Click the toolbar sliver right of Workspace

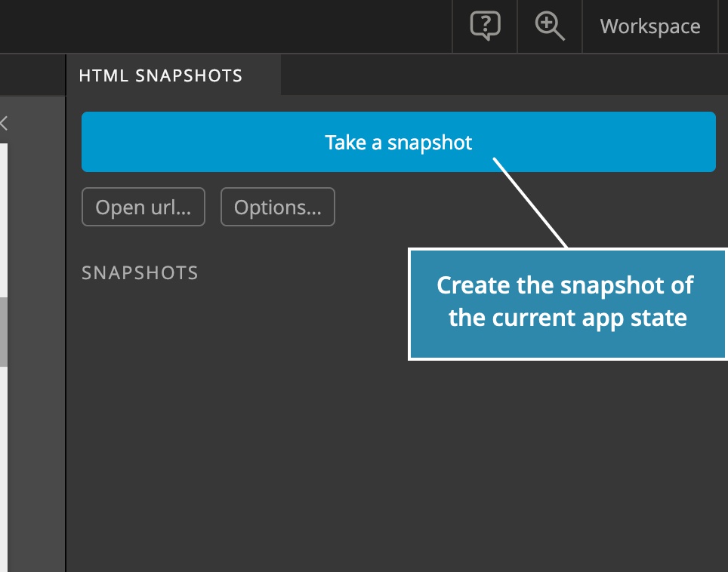[723, 26]
